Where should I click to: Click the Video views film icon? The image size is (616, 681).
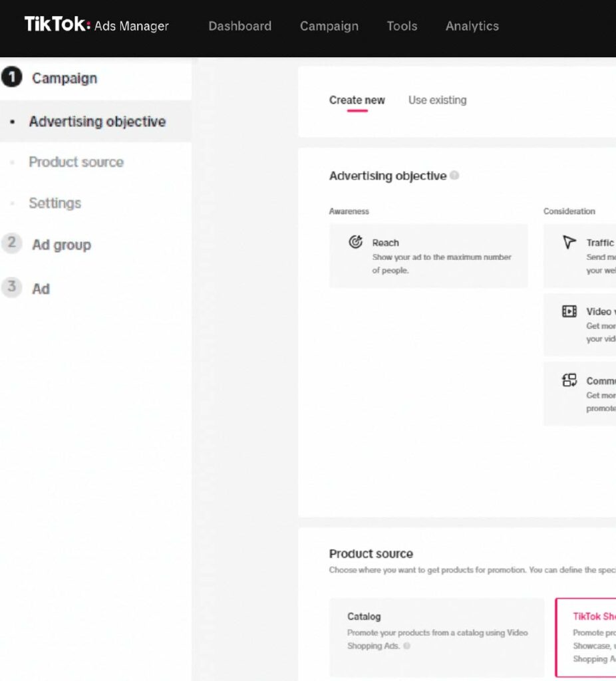[x=569, y=311]
